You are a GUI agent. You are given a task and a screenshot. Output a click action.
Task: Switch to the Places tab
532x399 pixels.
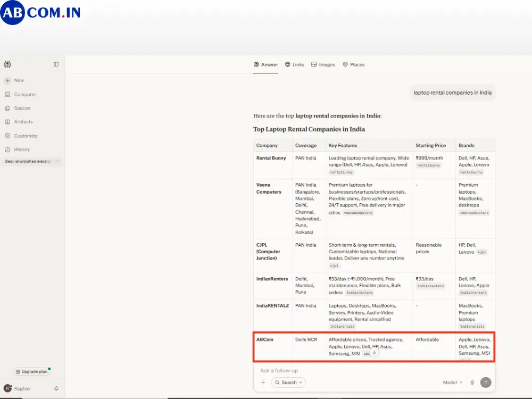(x=354, y=64)
